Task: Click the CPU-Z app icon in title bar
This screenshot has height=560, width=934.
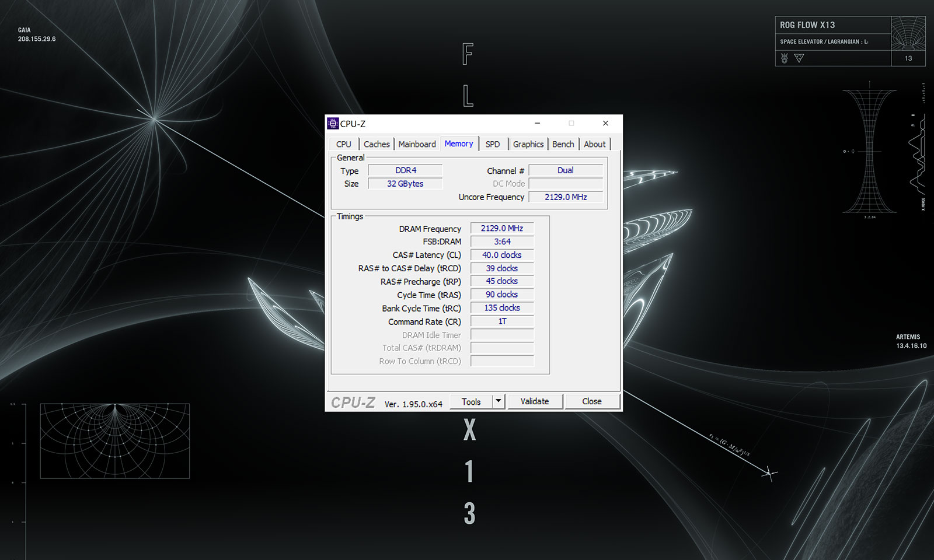Action: (x=333, y=124)
